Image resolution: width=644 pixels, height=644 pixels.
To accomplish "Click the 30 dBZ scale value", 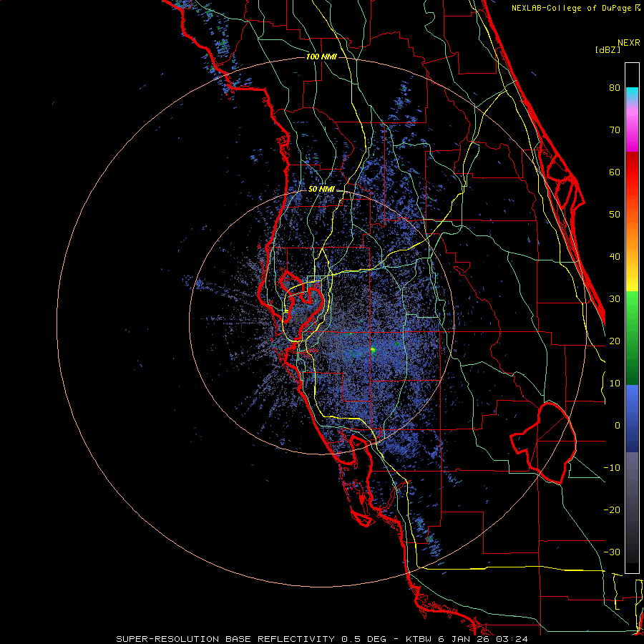I will 615,299.
